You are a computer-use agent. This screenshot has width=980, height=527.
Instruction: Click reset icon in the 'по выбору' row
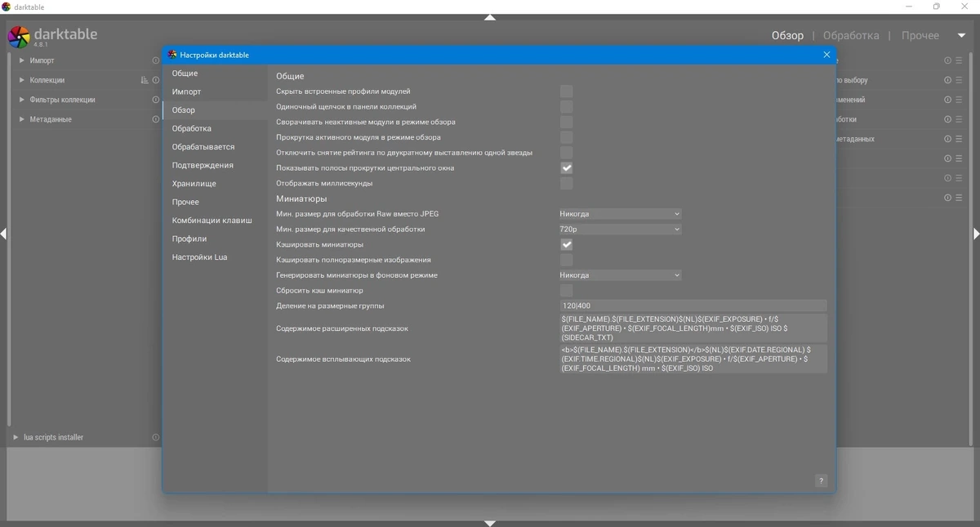[x=948, y=80]
